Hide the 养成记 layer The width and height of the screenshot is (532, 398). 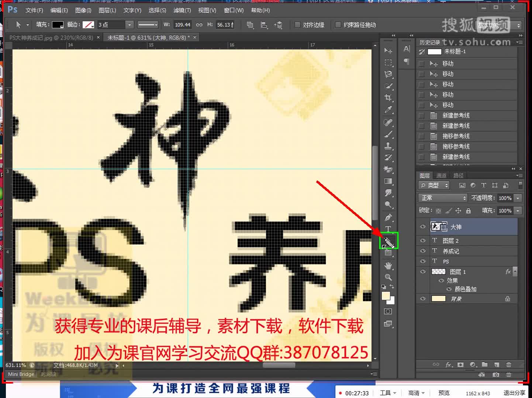point(423,251)
